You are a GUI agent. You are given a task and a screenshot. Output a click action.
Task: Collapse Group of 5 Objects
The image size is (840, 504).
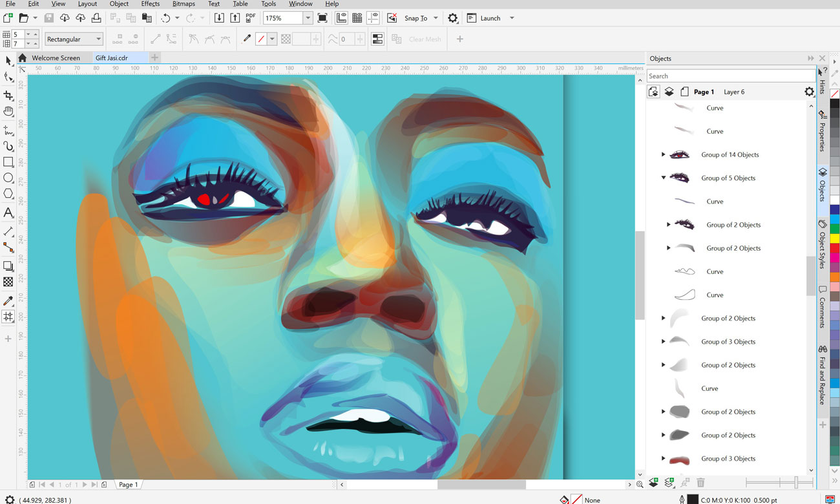pos(663,178)
